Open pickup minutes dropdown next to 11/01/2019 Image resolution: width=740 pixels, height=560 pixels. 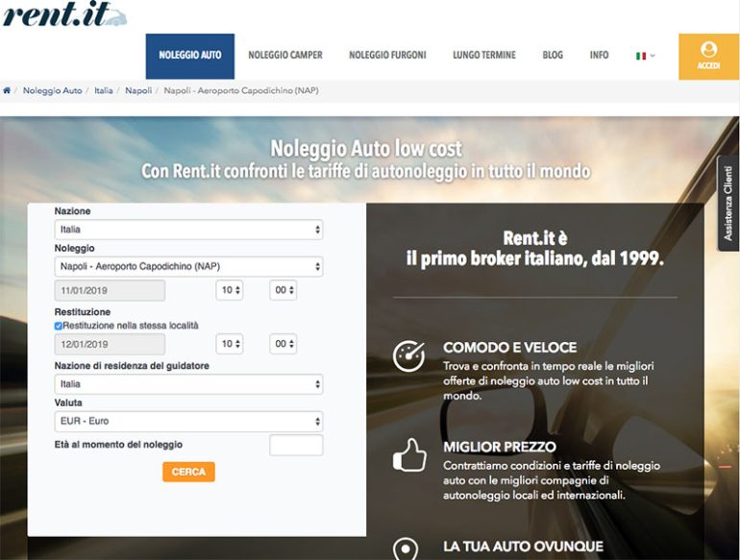(x=284, y=290)
